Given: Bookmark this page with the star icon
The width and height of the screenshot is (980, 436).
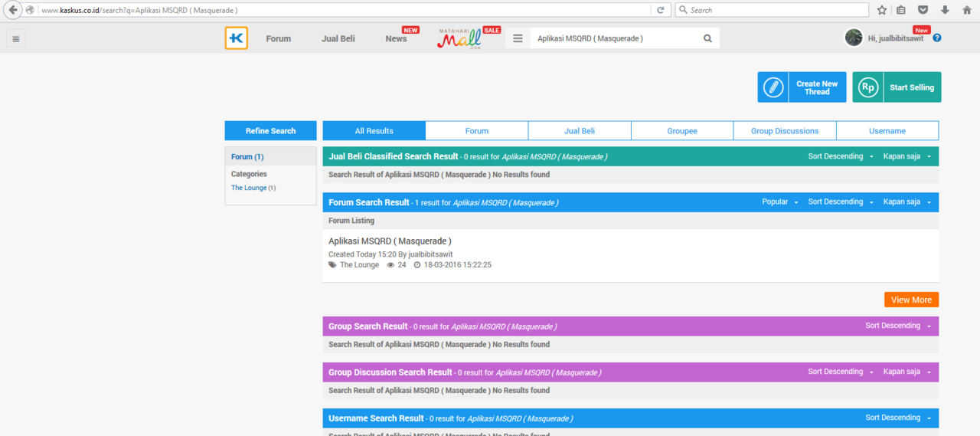Looking at the screenshot, I should [881, 10].
